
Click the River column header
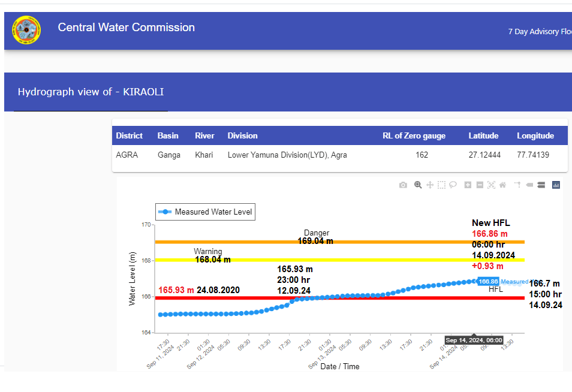204,136
